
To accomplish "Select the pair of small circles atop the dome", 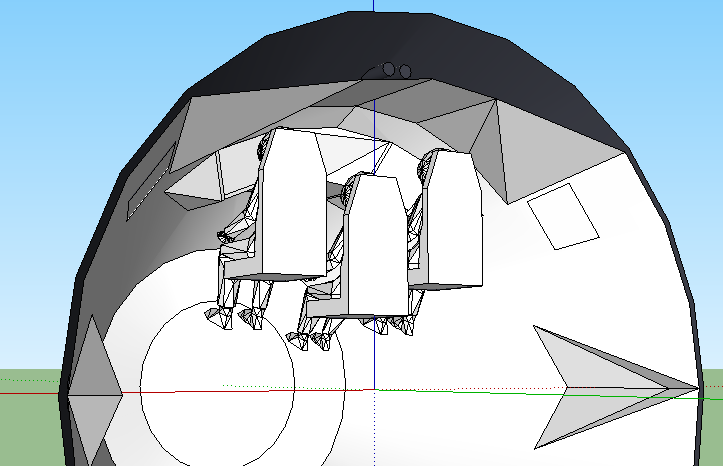I will pos(397,70).
